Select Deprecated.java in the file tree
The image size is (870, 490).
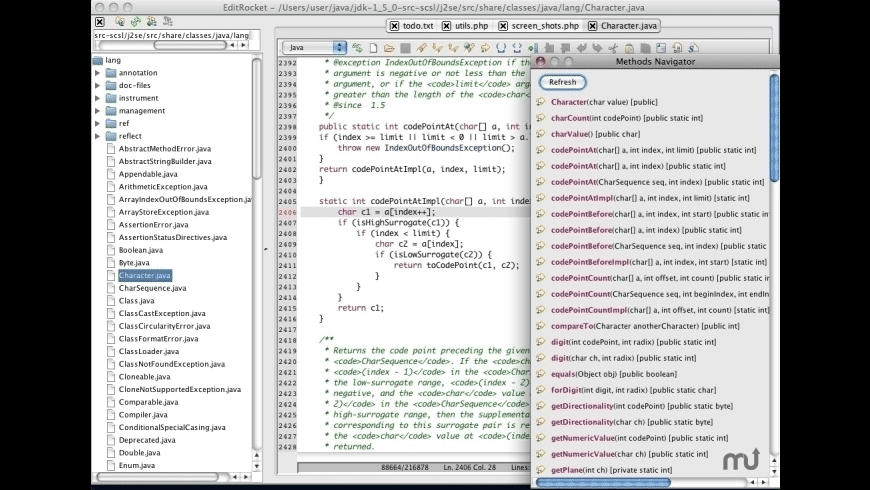[147, 440]
